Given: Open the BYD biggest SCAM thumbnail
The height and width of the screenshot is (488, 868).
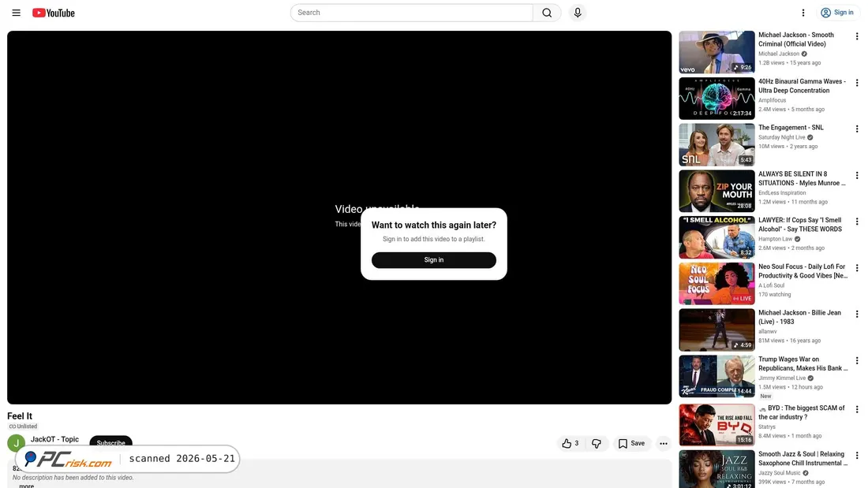Looking at the screenshot, I should click(x=716, y=425).
